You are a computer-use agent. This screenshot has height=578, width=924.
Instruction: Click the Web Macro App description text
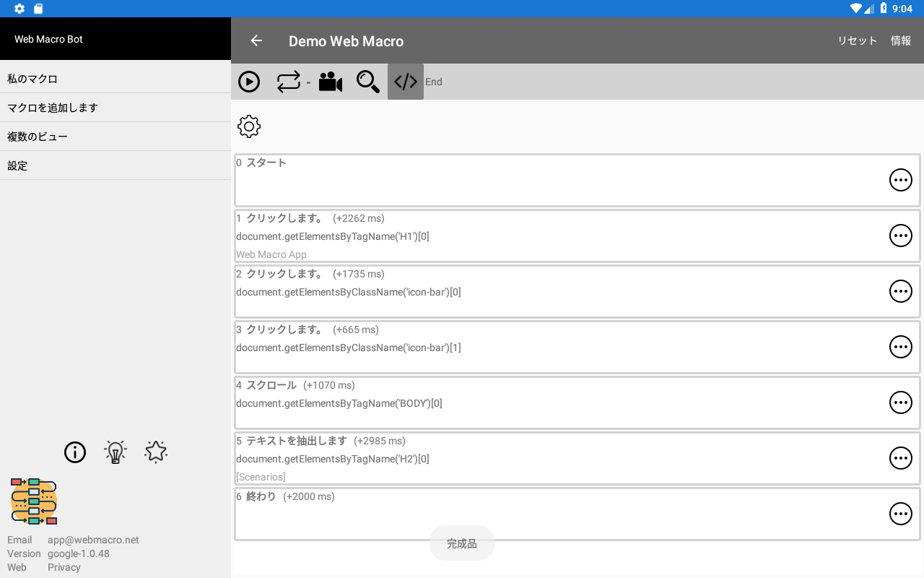(x=271, y=254)
